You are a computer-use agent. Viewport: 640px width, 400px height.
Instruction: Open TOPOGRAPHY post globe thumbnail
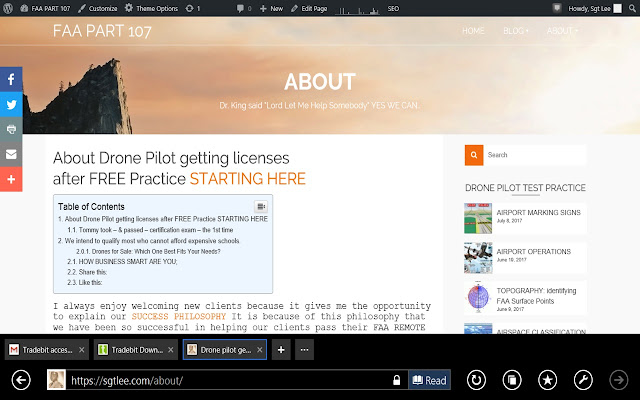pos(478,297)
